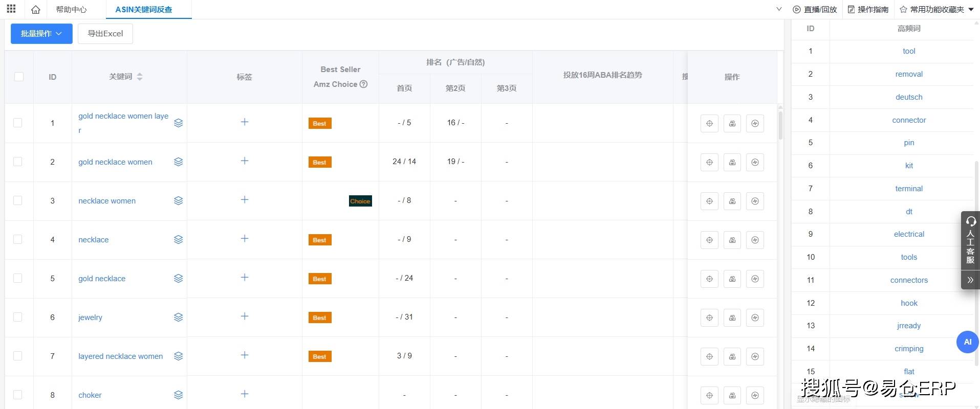Add a tag to the 'necklace' row
The image size is (980, 409).
point(245,239)
